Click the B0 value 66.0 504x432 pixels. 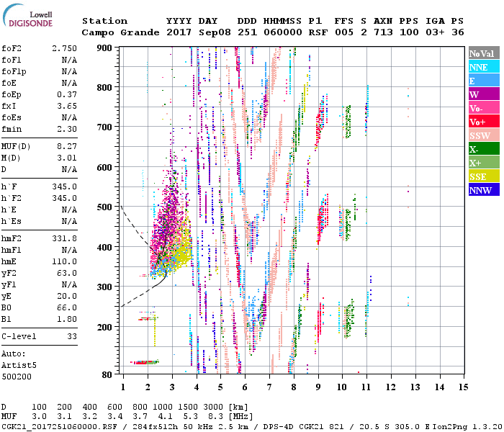[x=67, y=308]
